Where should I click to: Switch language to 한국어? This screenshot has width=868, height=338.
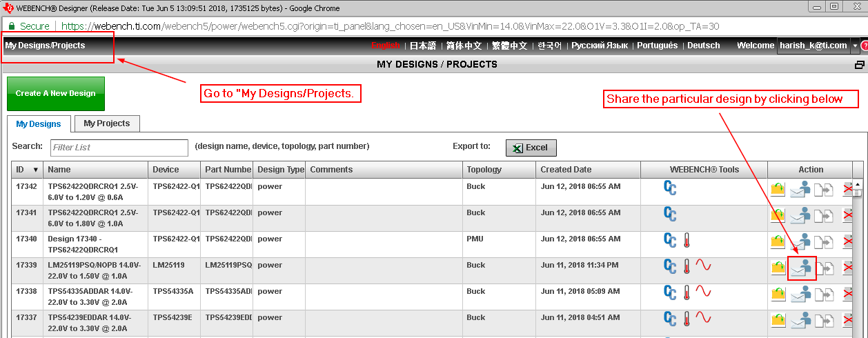[550, 46]
